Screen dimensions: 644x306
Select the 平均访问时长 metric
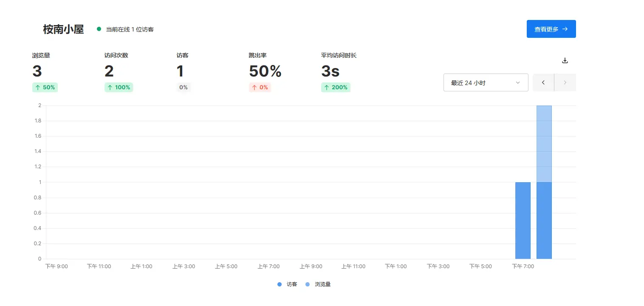point(338,71)
